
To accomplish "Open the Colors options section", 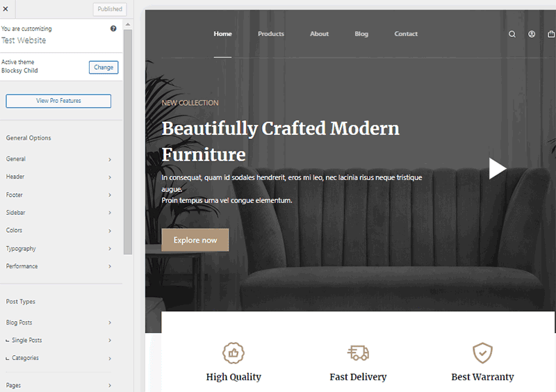I will click(58, 230).
